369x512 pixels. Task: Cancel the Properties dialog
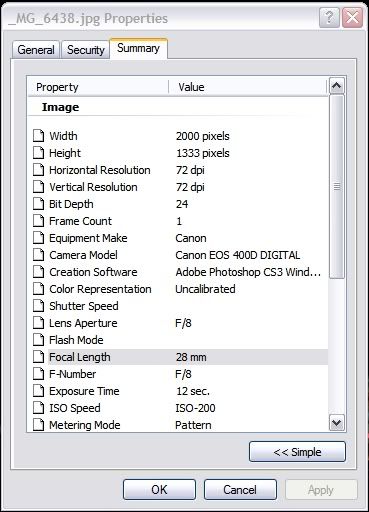[x=240, y=489]
